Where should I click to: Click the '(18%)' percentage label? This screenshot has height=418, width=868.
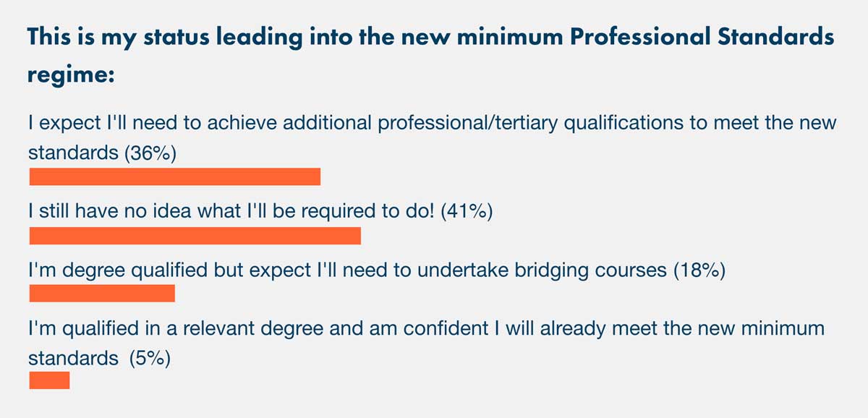point(699,270)
